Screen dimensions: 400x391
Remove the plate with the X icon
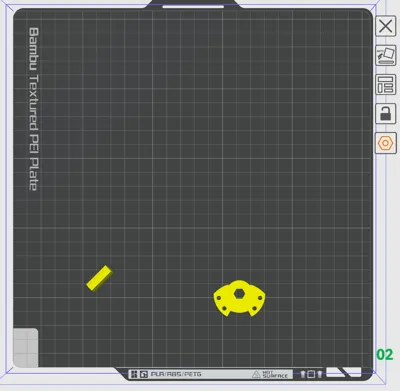(386, 26)
